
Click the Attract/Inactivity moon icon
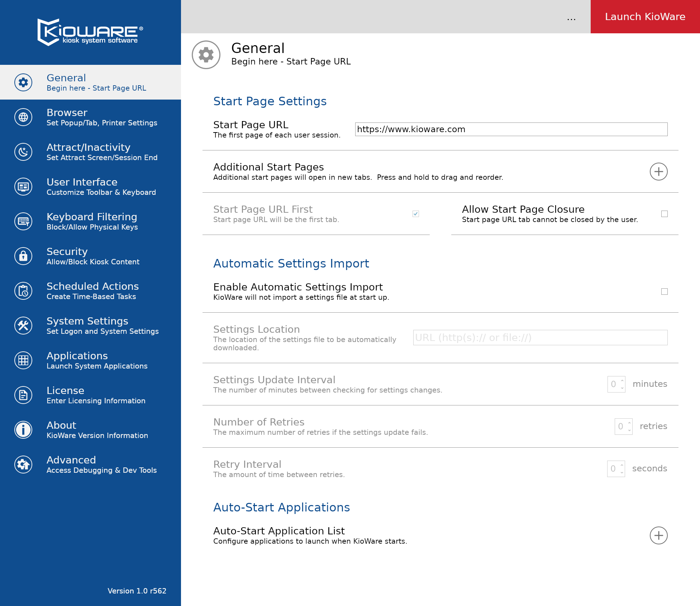pos(23,152)
